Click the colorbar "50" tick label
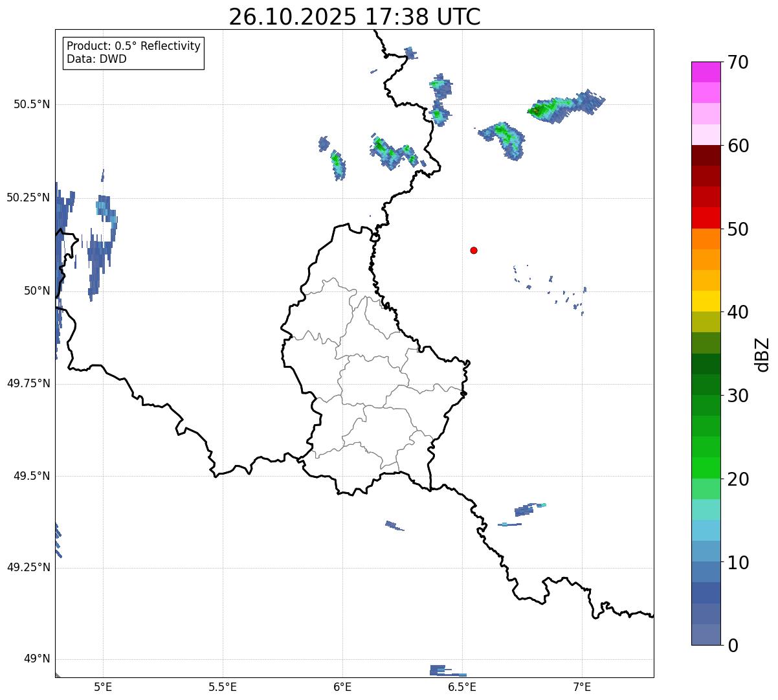778x700 pixels. [738, 229]
